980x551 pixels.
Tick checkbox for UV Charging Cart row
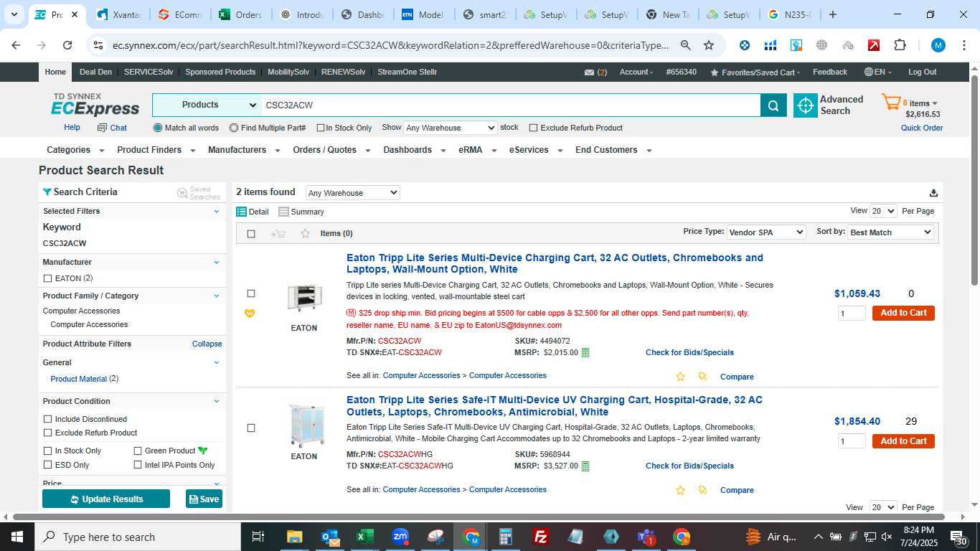pyautogui.click(x=251, y=428)
